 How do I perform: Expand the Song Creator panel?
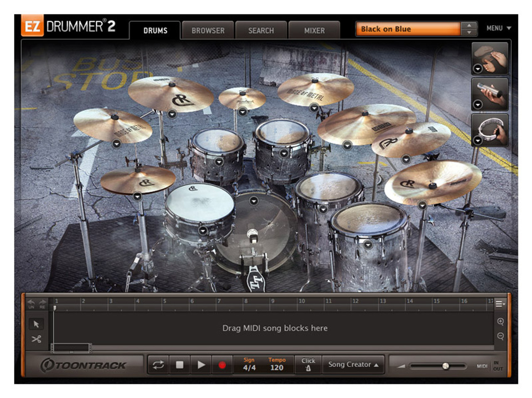(353, 364)
